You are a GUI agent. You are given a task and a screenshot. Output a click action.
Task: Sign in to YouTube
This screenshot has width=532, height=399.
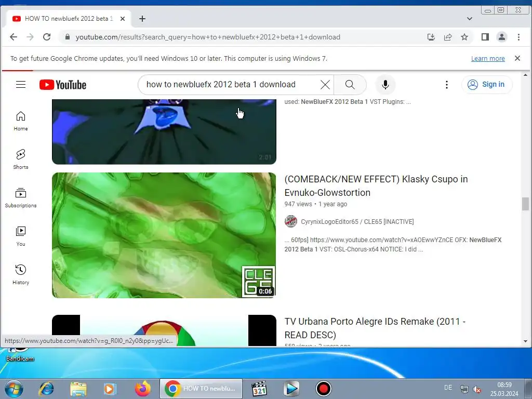tap(486, 85)
